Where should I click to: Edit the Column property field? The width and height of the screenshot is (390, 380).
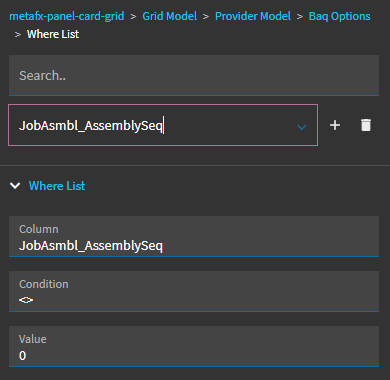pyautogui.click(x=194, y=236)
